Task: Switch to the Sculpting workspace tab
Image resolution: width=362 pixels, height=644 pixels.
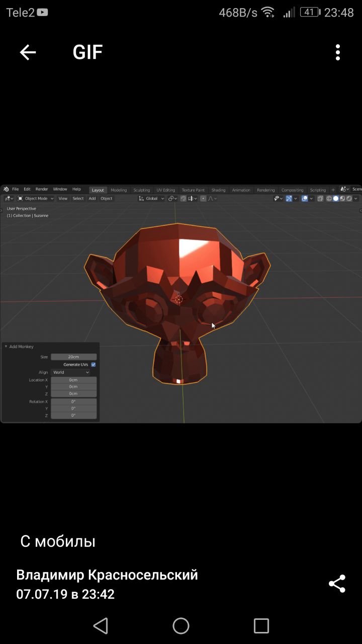Action: (141, 190)
